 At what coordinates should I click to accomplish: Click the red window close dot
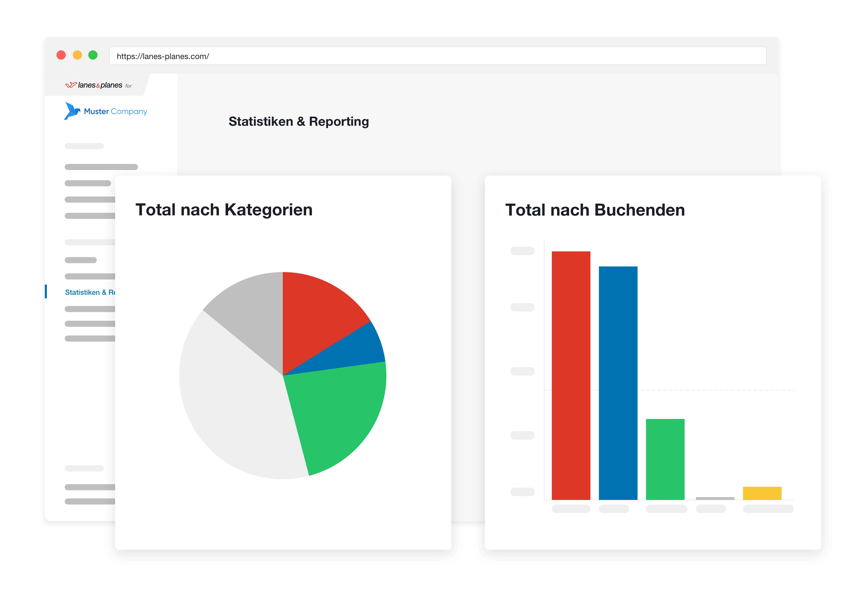(x=61, y=55)
